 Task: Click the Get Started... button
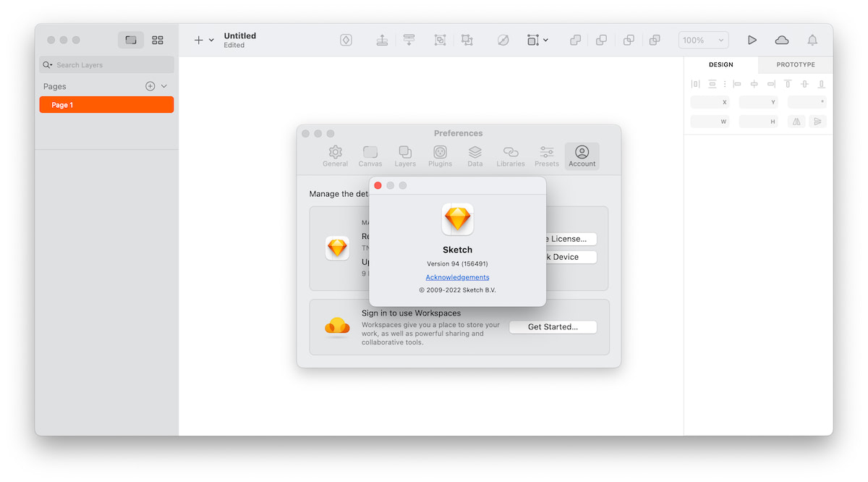pos(553,327)
